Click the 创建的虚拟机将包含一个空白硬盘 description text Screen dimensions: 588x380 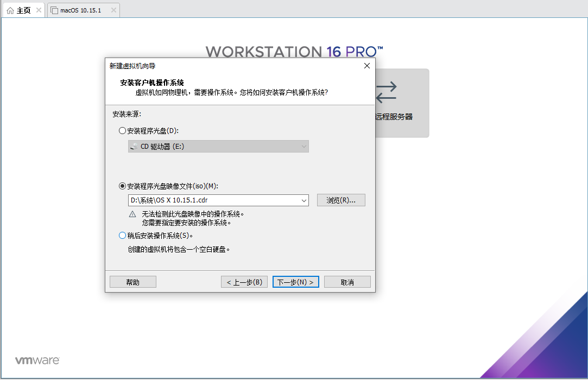(179, 249)
